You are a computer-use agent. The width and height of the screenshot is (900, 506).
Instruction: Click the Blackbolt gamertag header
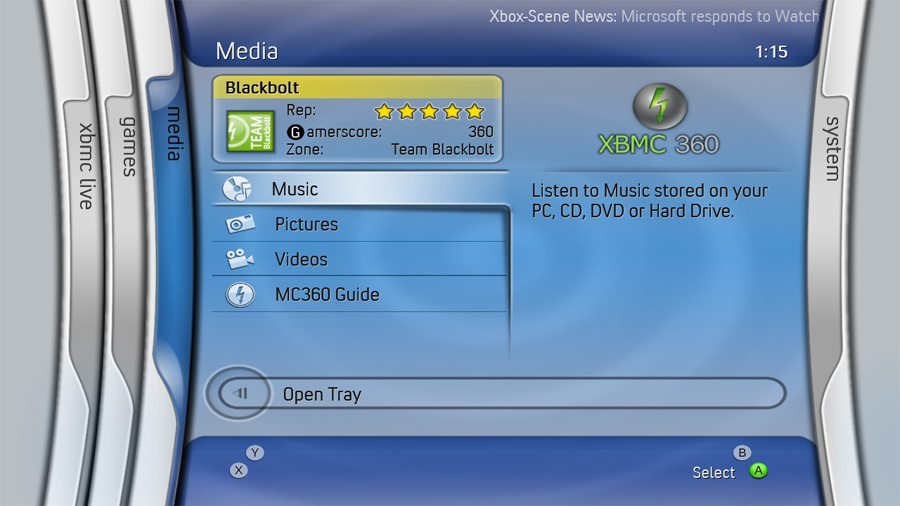tap(358, 87)
